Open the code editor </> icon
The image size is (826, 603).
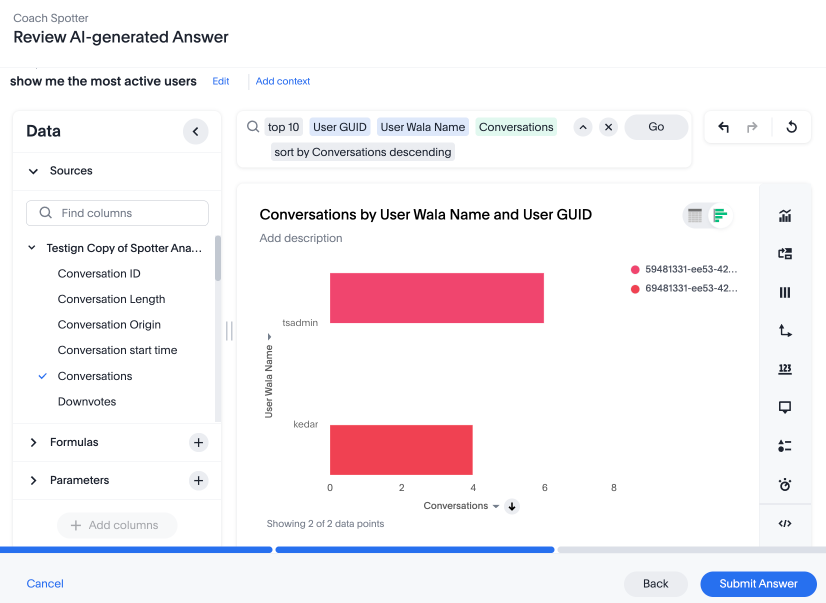(x=785, y=523)
